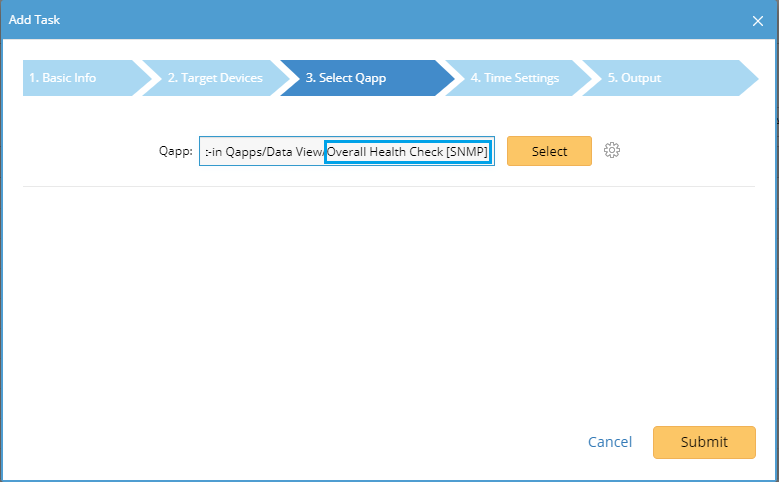This screenshot has height=482, width=779.
Task: Click the Add Task dialog title
Action: 34,20
